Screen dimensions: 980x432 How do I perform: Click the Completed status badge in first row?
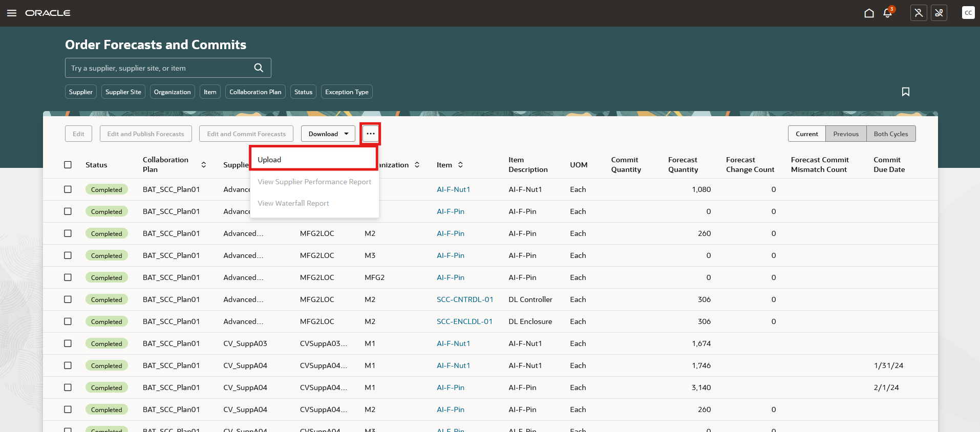click(106, 189)
